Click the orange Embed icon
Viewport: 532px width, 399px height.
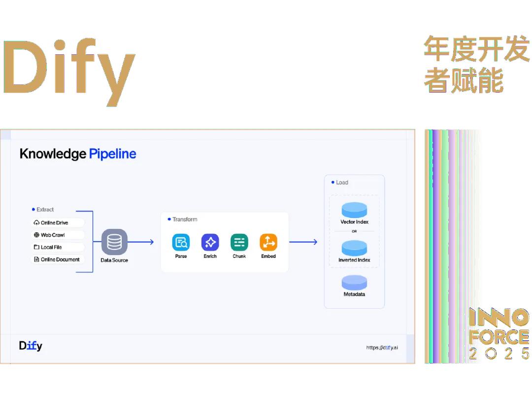(268, 242)
